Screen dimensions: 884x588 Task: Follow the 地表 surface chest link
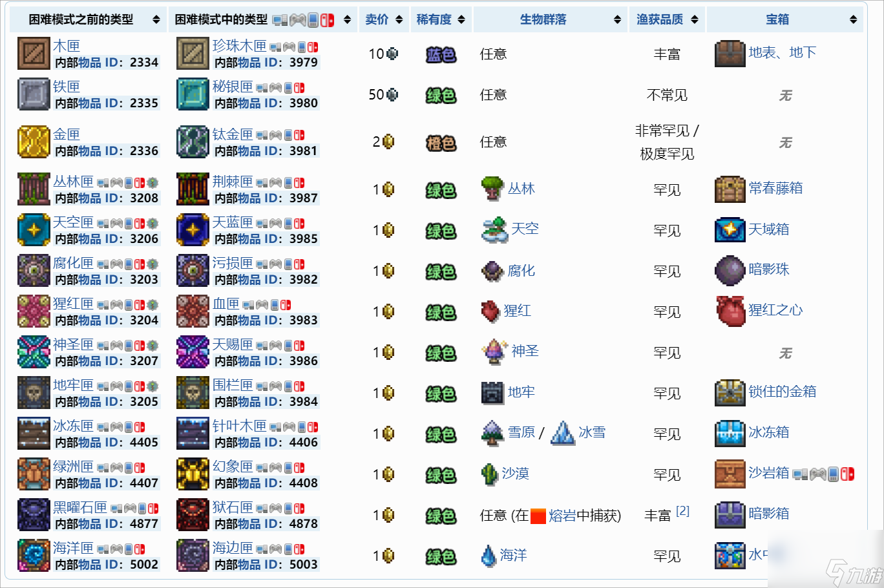(x=763, y=52)
